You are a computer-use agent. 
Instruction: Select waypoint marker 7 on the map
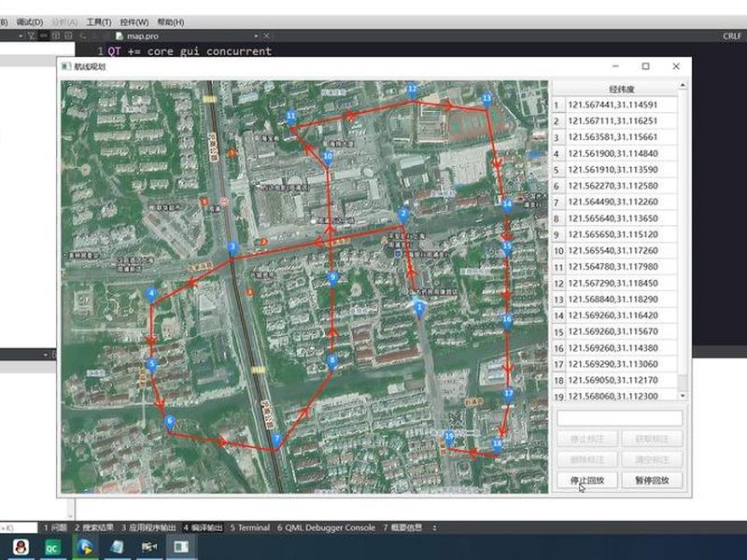276,439
